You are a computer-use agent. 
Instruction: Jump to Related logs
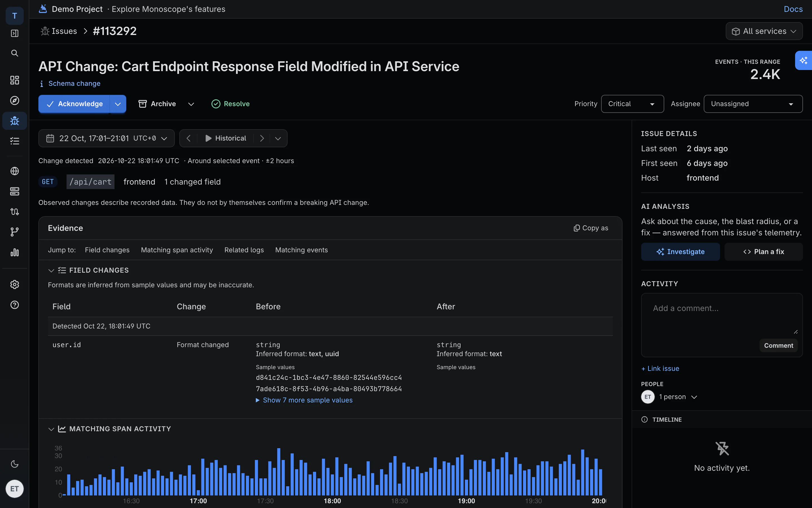pyautogui.click(x=244, y=250)
